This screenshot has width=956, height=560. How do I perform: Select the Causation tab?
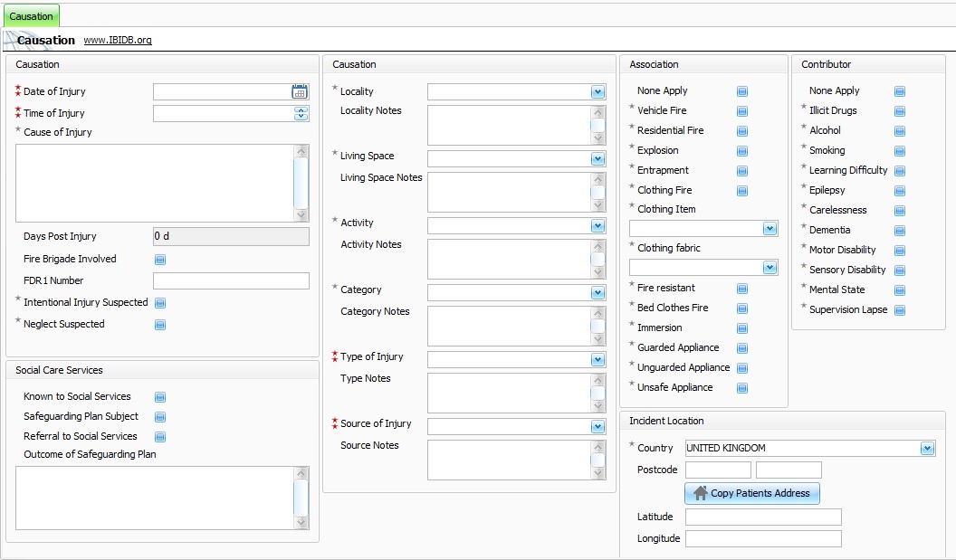pos(31,16)
